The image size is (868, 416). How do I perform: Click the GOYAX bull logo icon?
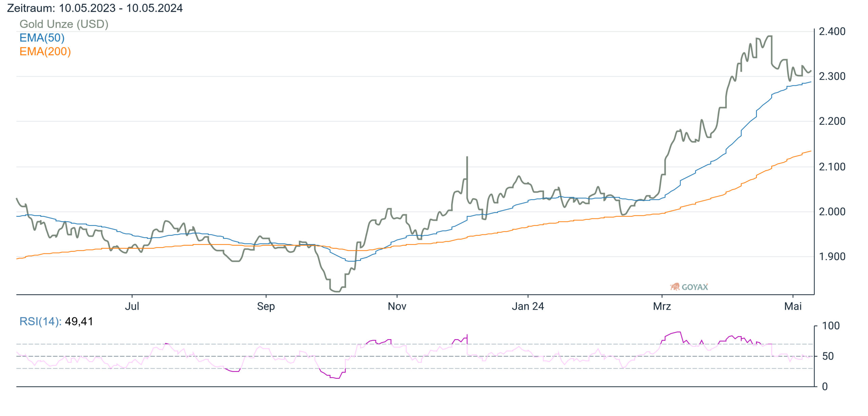675,287
